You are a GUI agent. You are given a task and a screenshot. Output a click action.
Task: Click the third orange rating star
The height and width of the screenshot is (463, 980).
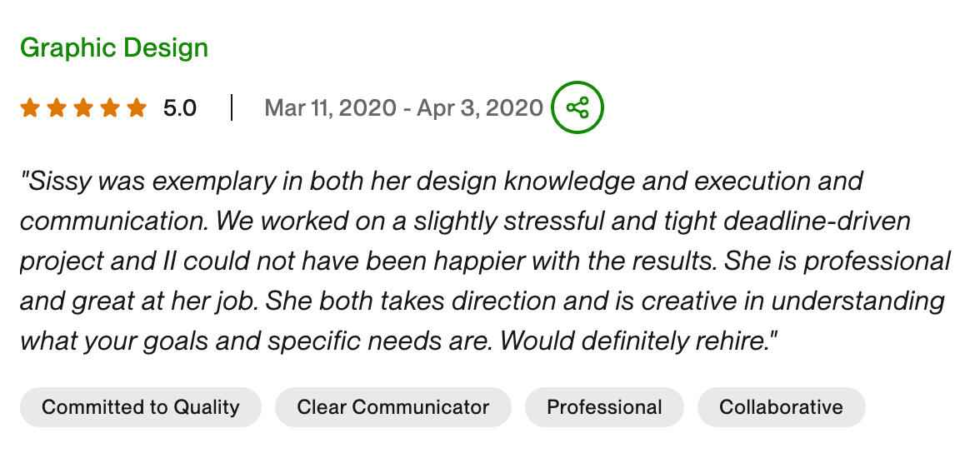83,108
